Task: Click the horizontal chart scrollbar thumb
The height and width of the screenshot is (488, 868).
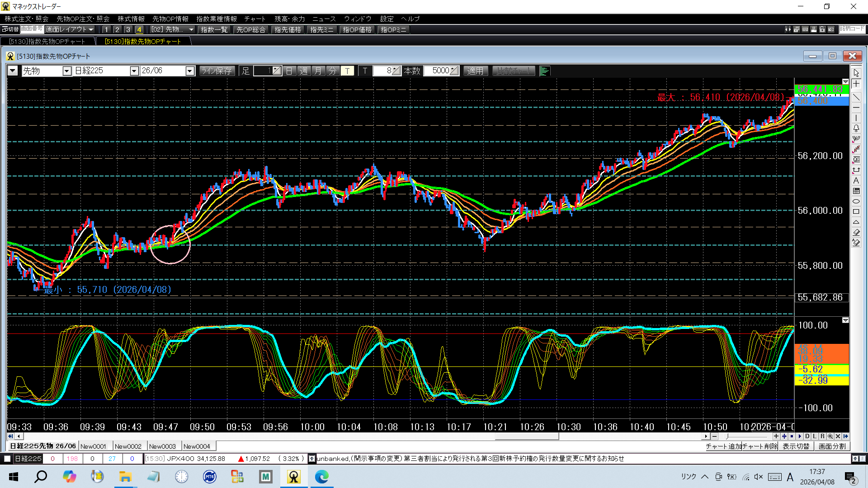Action: [527, 436]
